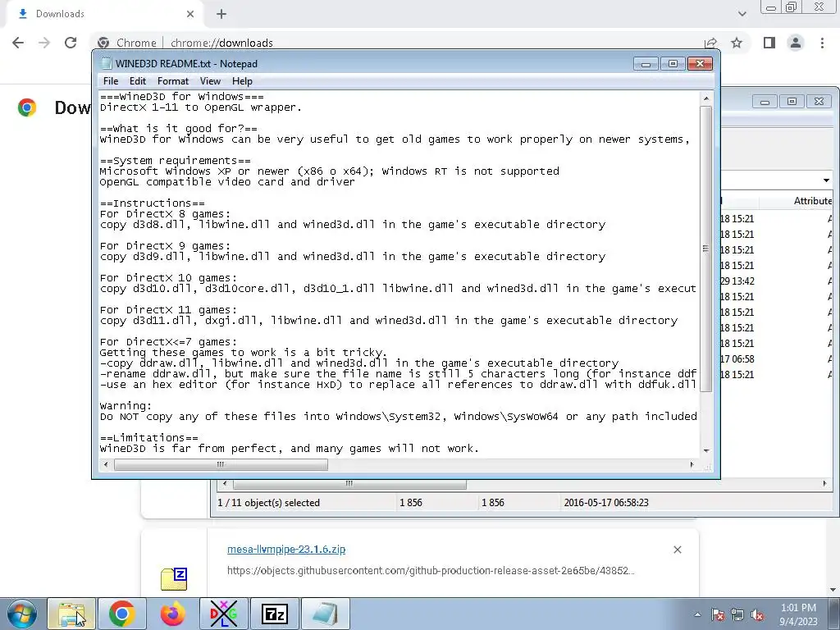Launch Firefox from the taskbar

coord(172,614)
